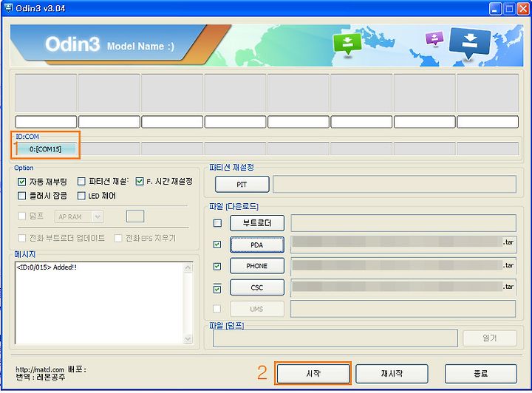Click the CSC file button
Viewport: 532px width, 393px height.
[x=257, y=287]
